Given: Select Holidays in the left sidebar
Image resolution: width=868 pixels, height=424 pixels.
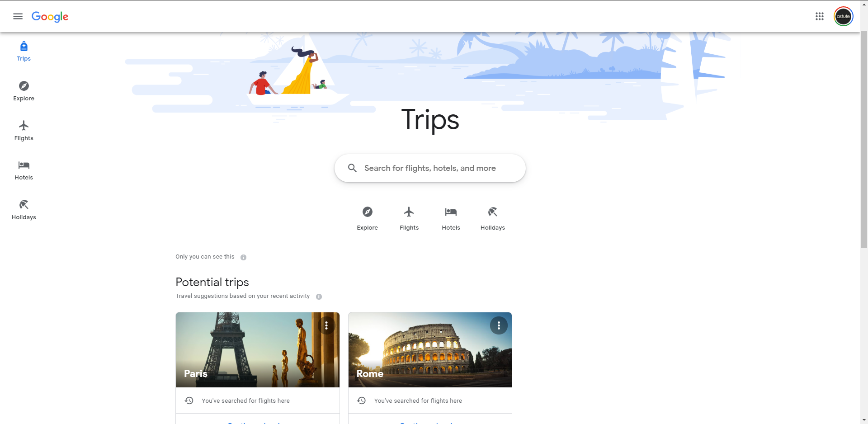Looking at the screenshot, I should pyautogui.click(x=24, y=210).
